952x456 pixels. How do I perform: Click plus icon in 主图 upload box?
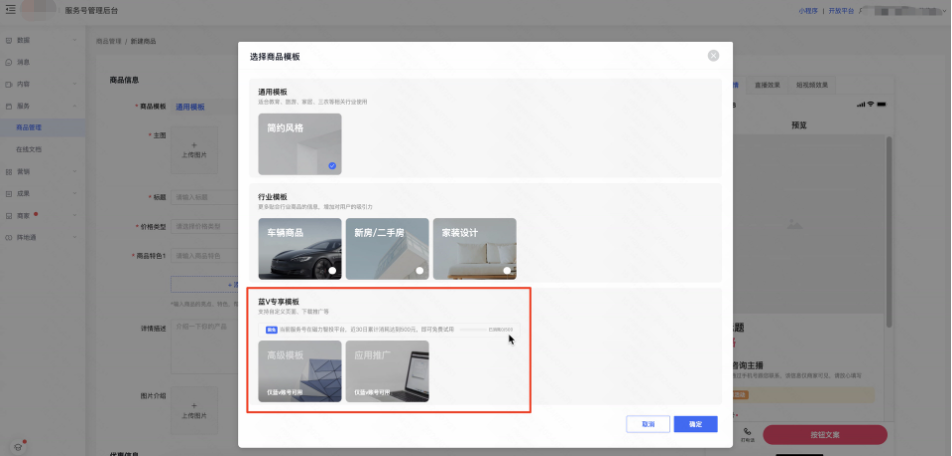tap(194, 145)
